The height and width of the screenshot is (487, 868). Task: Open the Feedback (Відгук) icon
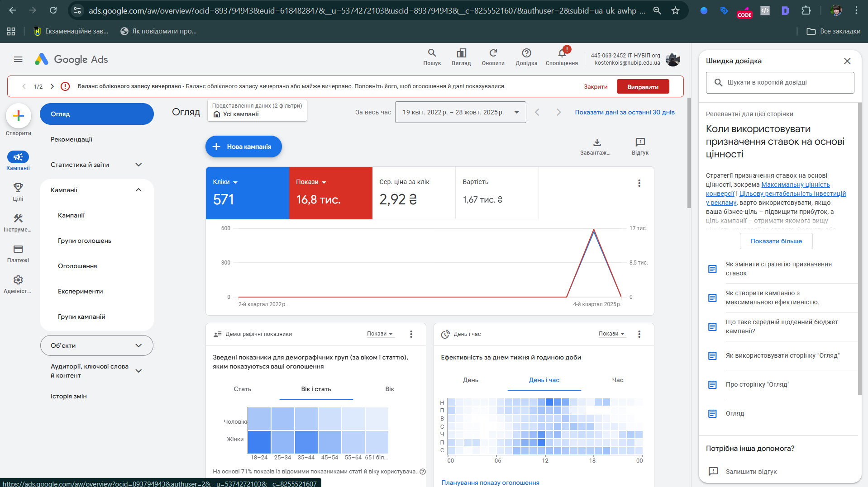[640, 142]
